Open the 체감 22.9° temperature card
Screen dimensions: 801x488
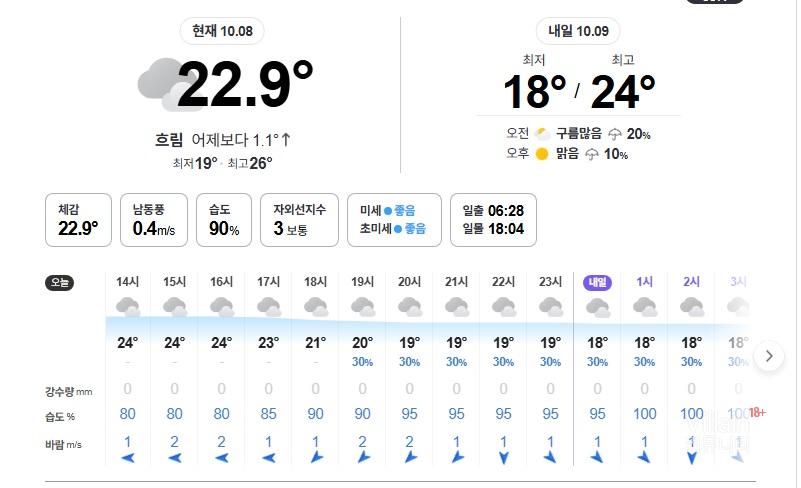pyautogui.click(x=78, y=220)
